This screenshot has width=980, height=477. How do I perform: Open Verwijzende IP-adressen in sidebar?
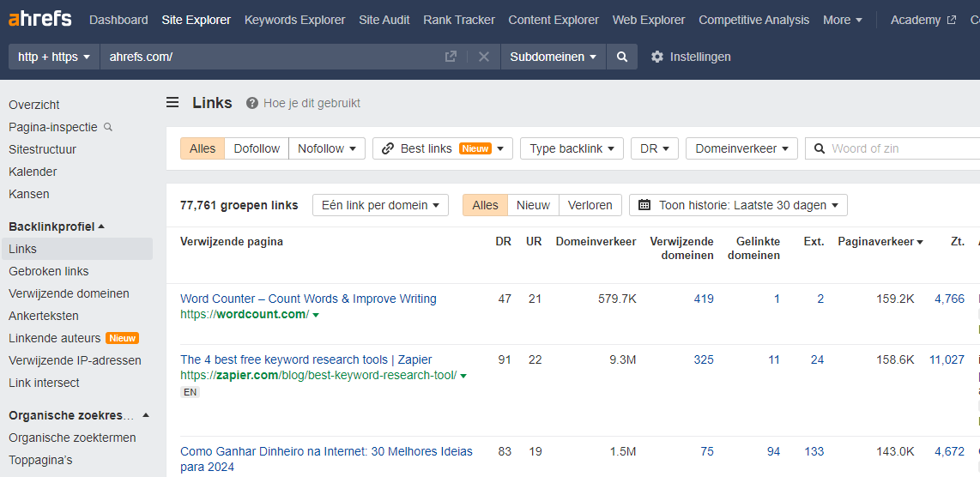75,360
